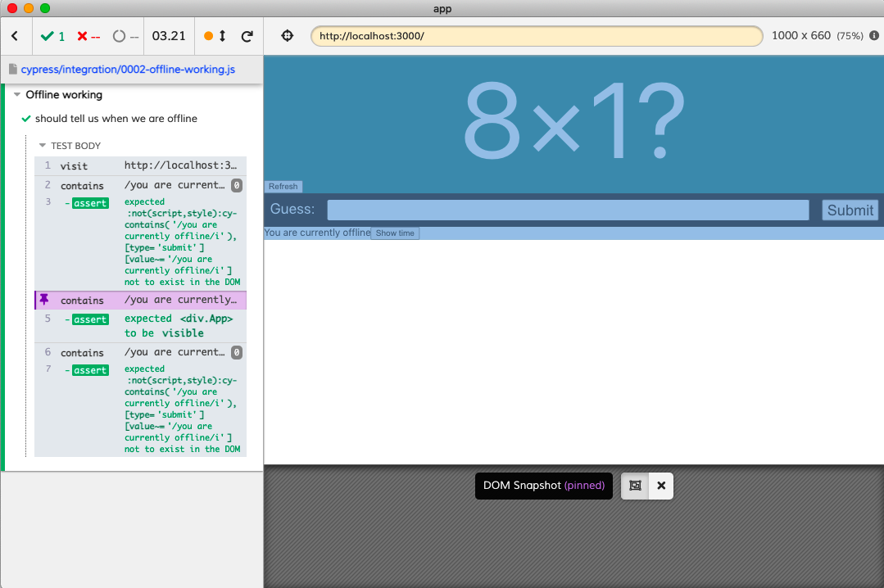Collapse the Offline working suite

[x=18, y=95]
